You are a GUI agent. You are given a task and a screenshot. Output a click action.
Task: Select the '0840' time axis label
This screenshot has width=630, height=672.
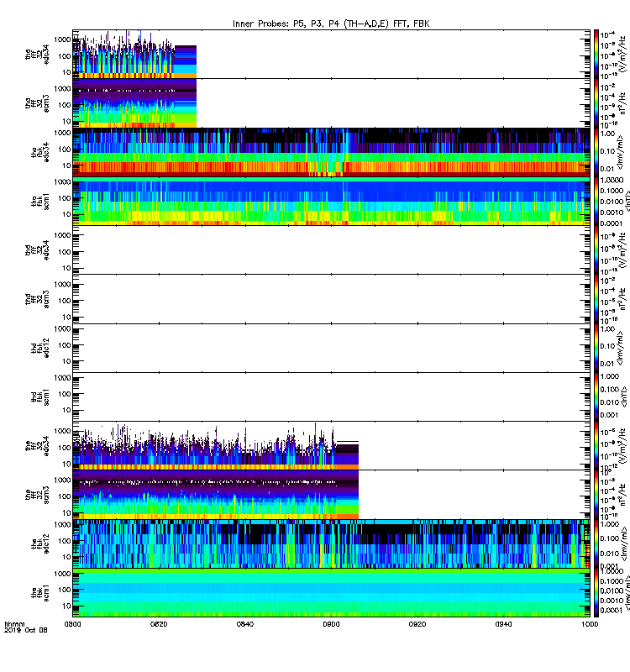pos(244,624)
